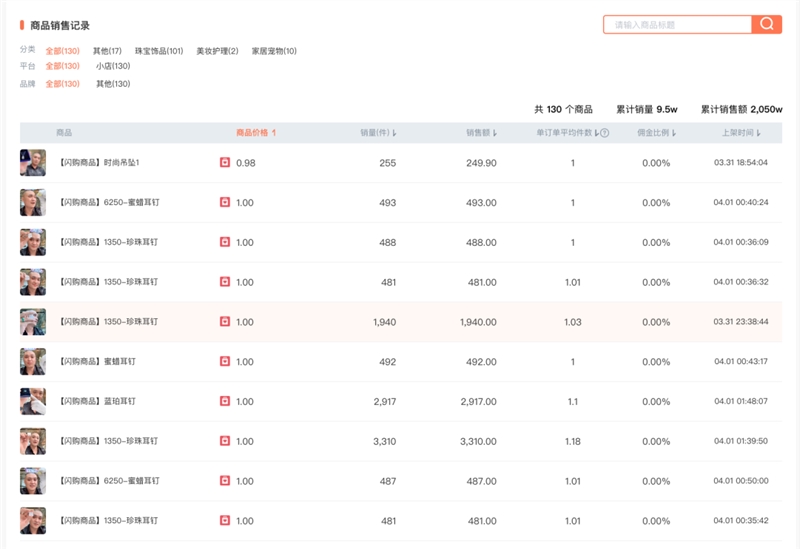
Task: Select 家居宠物(10) category filter
Action: click(x=274, y=50)
